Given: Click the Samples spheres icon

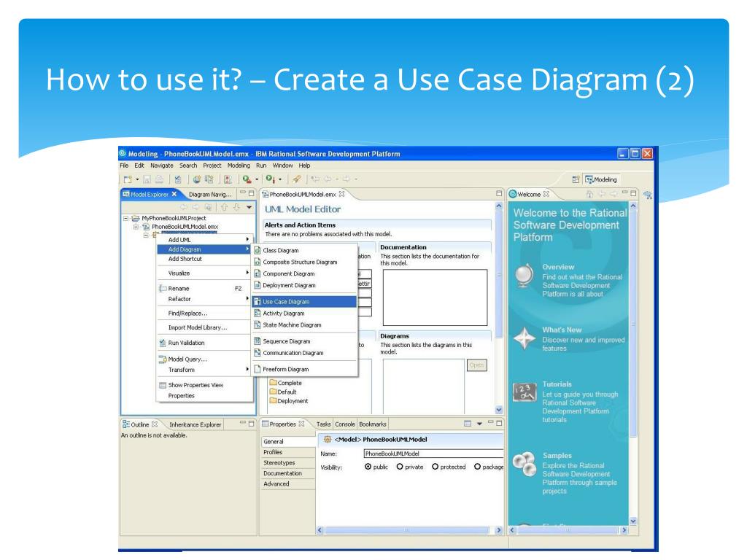Looking at the screenshot, I should 525,464.
